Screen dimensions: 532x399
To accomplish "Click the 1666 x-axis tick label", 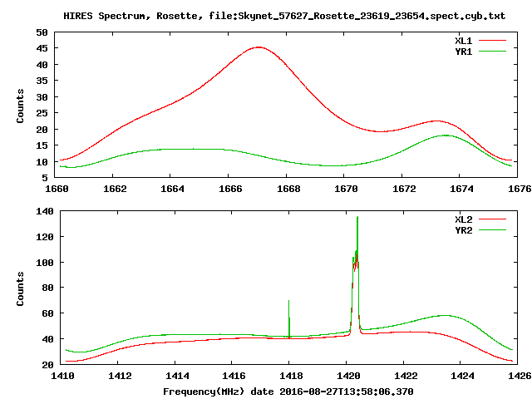I will click(230, 189).
